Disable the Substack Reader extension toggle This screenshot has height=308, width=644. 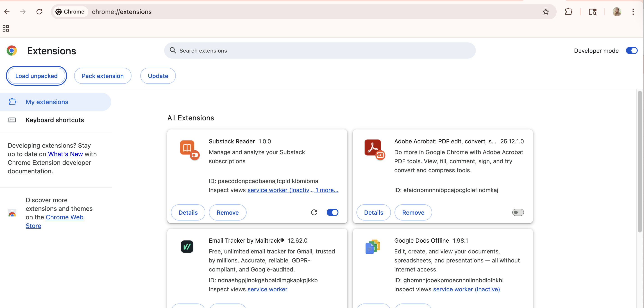tap(332, 212)
